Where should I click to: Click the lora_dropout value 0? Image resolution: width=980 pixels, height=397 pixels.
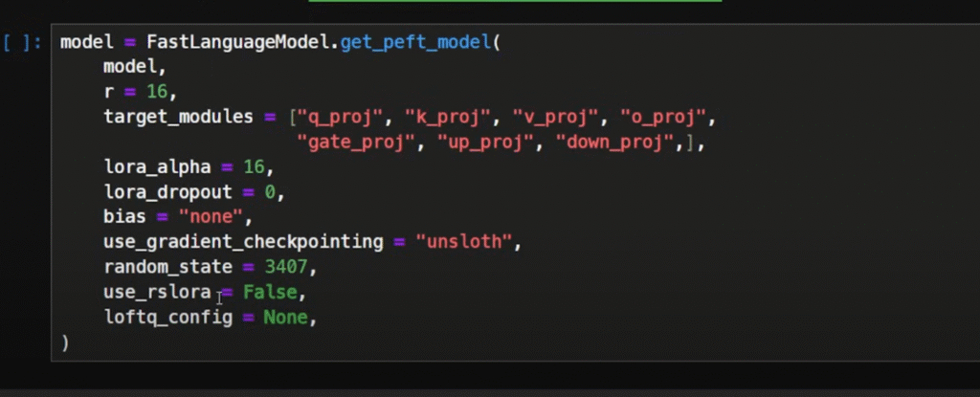coord(269,192)
